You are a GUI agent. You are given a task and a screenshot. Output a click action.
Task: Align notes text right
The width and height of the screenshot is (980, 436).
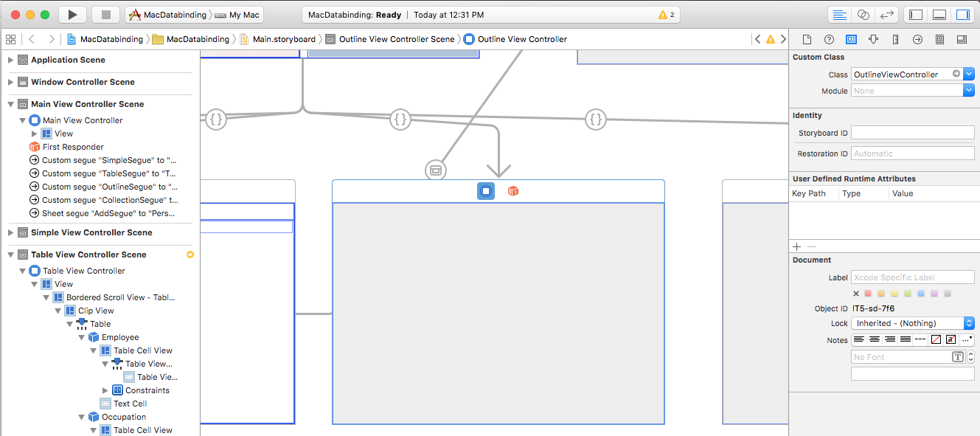click(889, 339)
